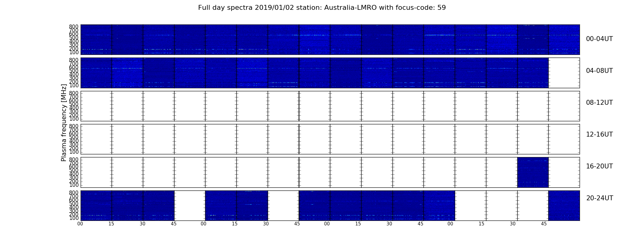Click the lone blue data block in 16-20UT panel

point(533,172)
